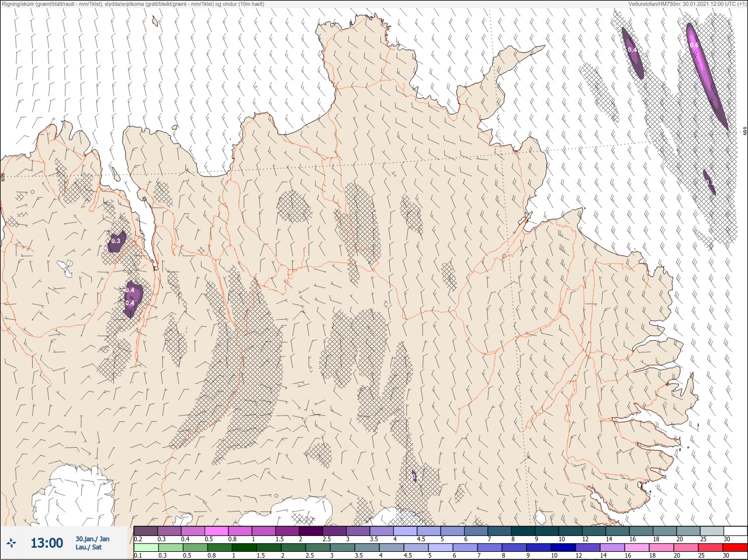Click the 'Veðurstofan/HM750m' model run timestamp

tap(687, 4)
